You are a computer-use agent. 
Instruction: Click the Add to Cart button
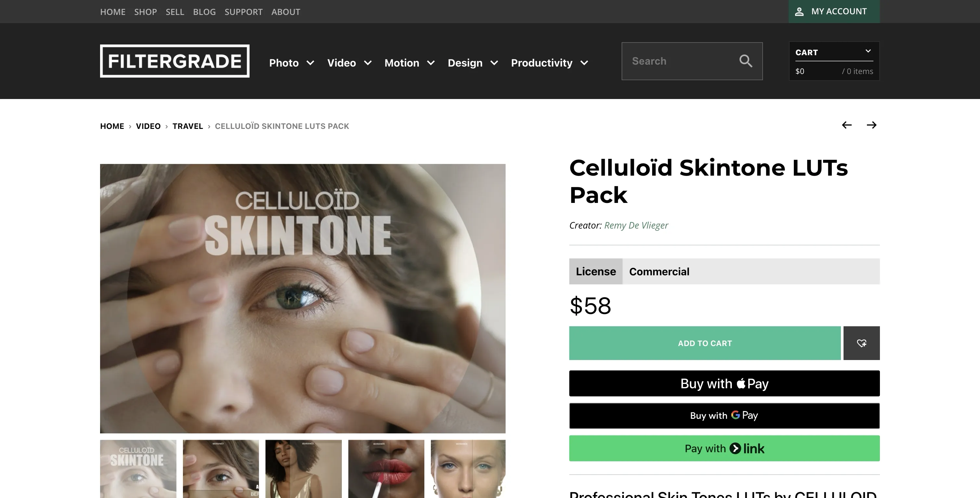pyautogui.click(x=704, y=343)
